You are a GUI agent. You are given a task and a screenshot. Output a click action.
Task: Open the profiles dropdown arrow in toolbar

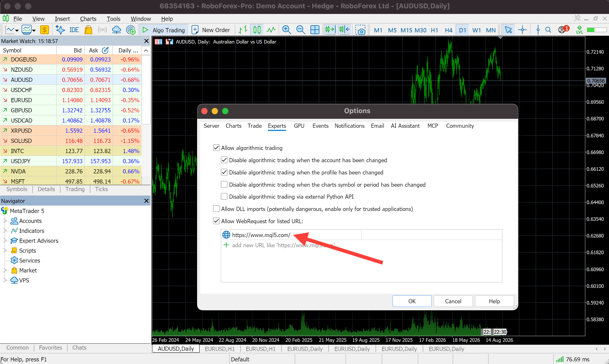34,31
